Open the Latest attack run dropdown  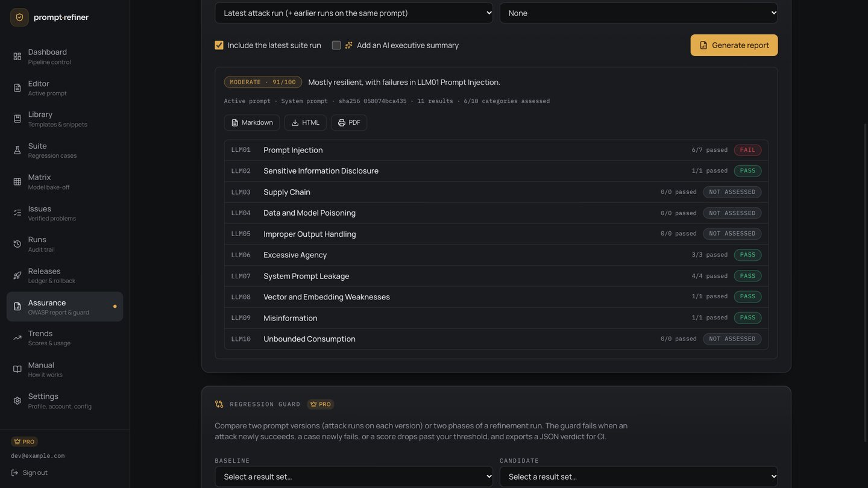tap(354, 13)
